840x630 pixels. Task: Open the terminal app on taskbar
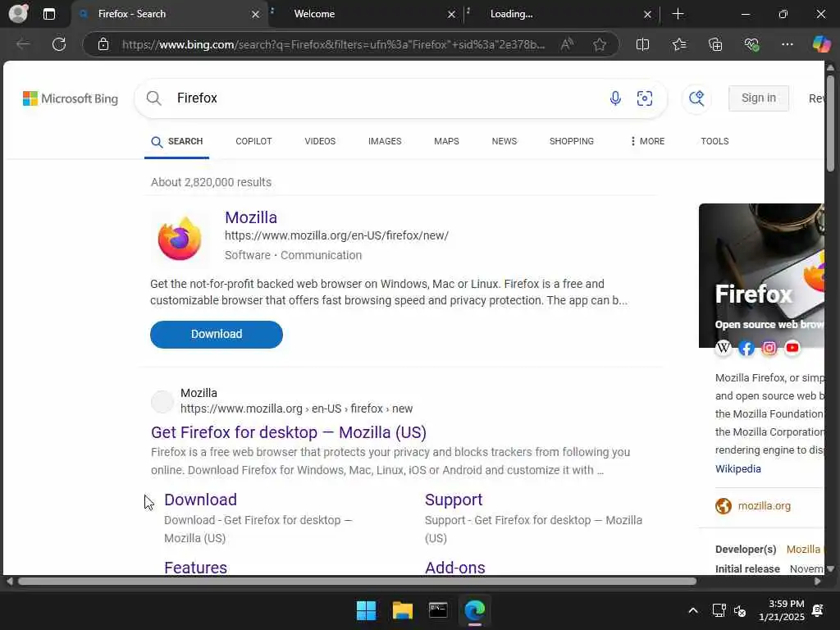tap(438, 609)
